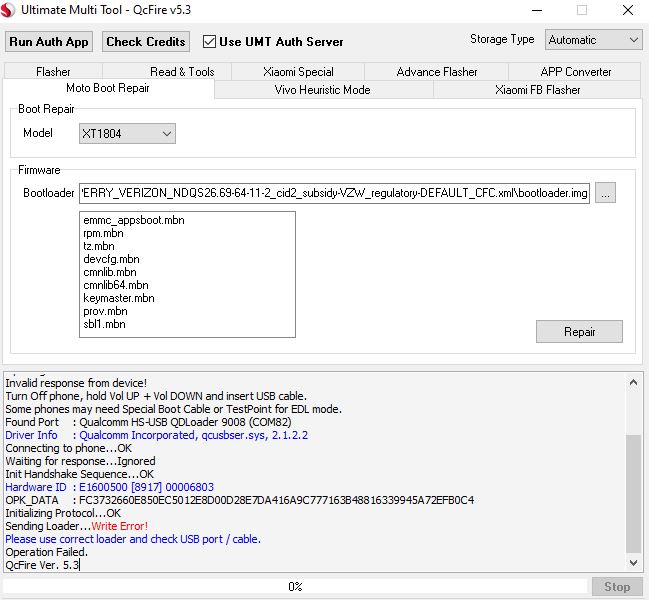Select emmc_appsboot.mbn in file list
Image resolution: width=649 pixels, height=600 pixels.
click(x=134, y=220)
